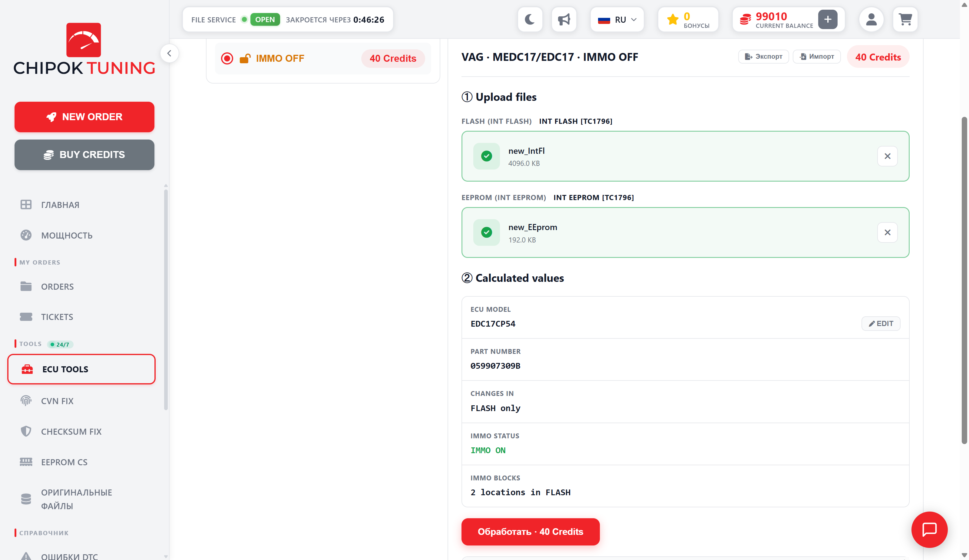Add credits with the plus button
The height and width of the screenshot is (560, 969).
(x=828, y=19)
